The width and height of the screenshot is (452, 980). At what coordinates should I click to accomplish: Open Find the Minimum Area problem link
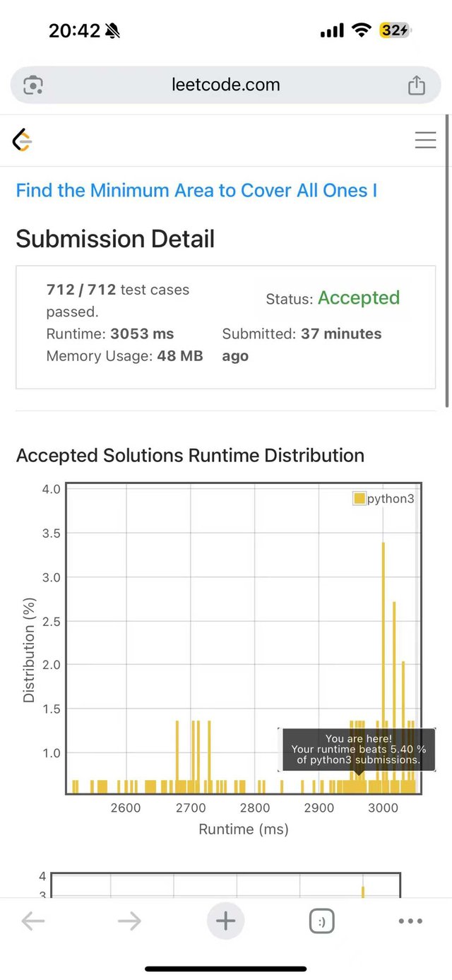[196, 191]
